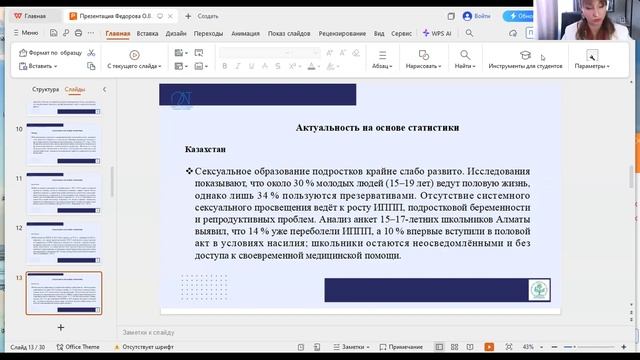Click the Print icon near the Menu button

[x=78, y=33]
